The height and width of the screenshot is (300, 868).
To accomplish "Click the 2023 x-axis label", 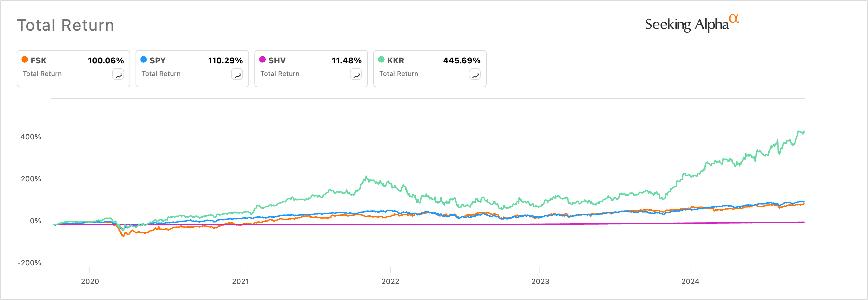I will click(540, 282).
